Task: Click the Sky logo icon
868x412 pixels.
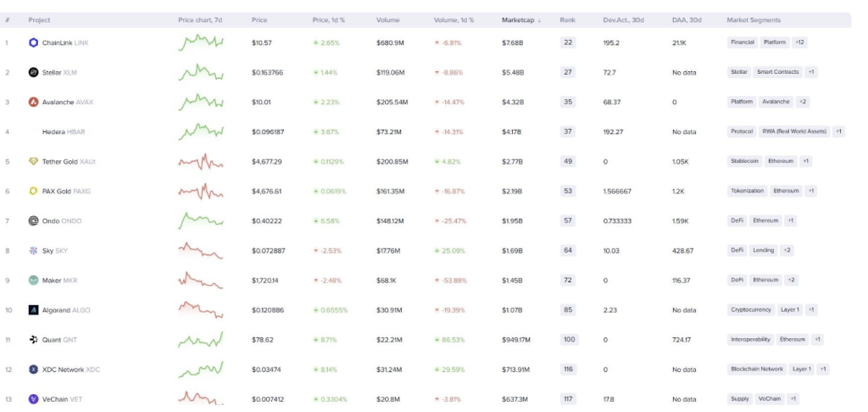Action: [x=33, y=251]
